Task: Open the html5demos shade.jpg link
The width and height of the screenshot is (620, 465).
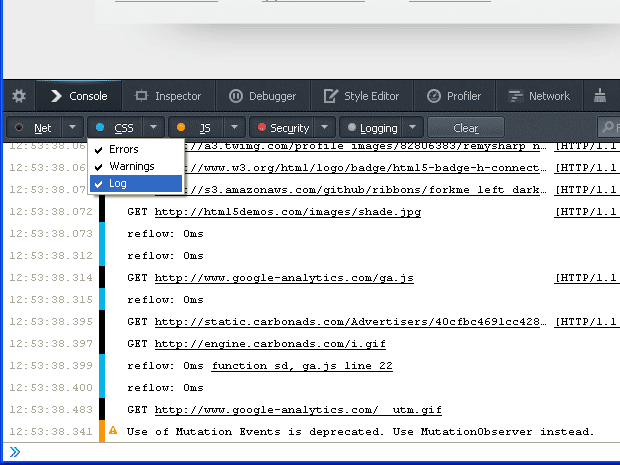Action: 287,212
